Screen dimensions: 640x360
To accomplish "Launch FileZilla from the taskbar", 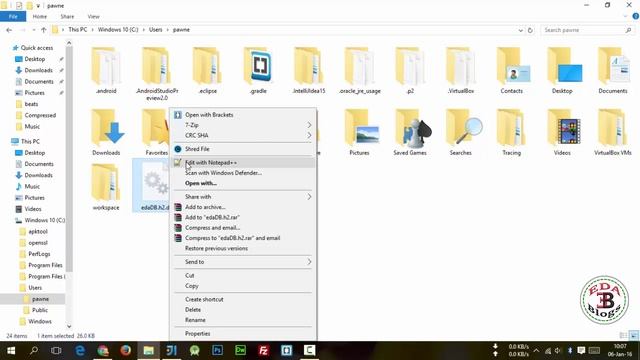I will 264,351.
